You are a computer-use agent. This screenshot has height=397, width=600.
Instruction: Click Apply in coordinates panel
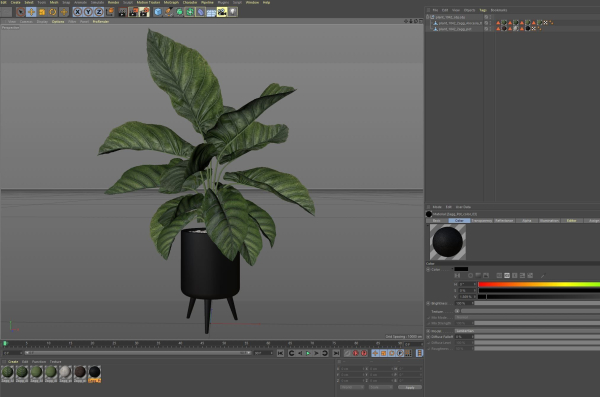[409, 387]
